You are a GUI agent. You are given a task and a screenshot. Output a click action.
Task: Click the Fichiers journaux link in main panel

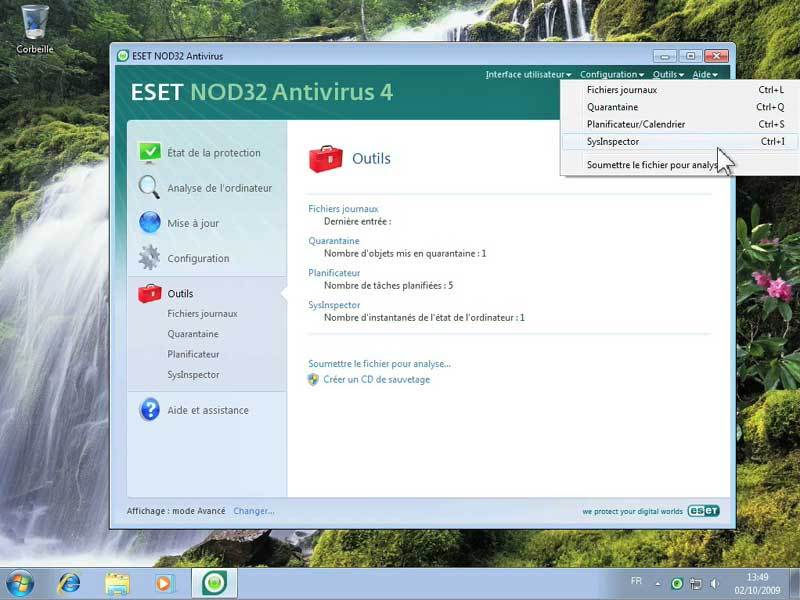coord(343,209)
